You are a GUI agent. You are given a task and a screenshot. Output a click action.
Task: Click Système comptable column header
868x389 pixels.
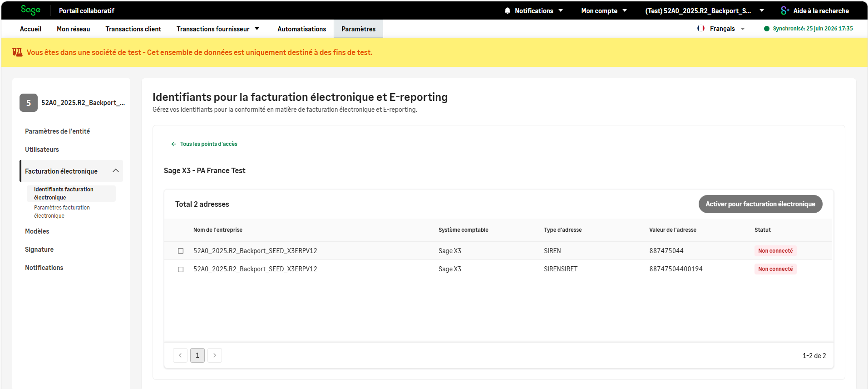464,230
